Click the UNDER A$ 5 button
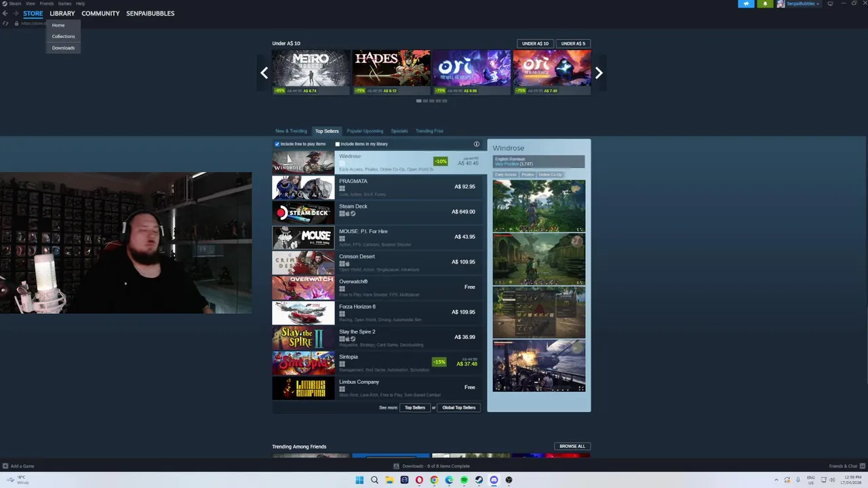Screen dimensions: 868x488 (573, 43)
